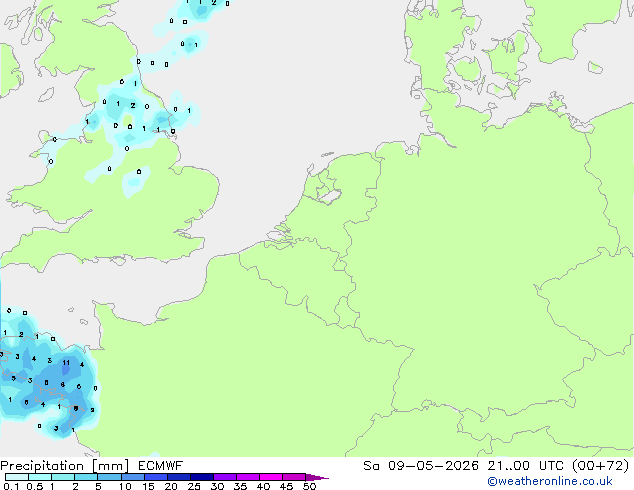Image resolution: width=634 pixels, height=490 pixels.
Task: Click the legend label '45'
Action: click(x=286, y=486)
